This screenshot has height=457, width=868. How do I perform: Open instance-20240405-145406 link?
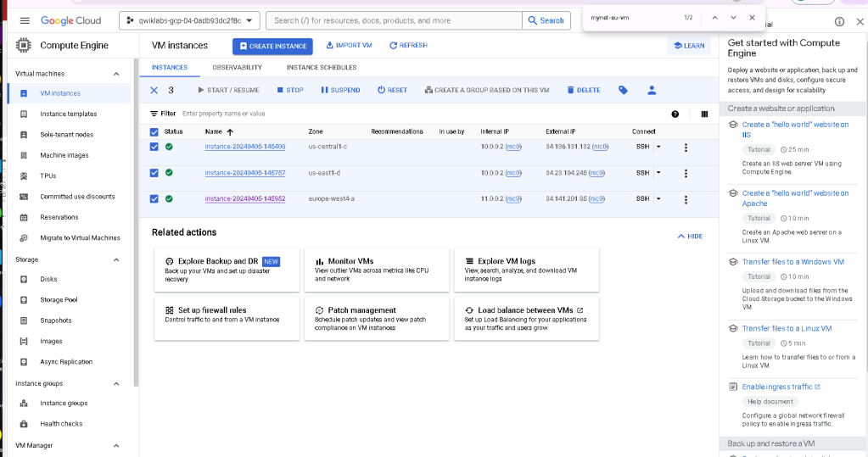pos(244,147)
